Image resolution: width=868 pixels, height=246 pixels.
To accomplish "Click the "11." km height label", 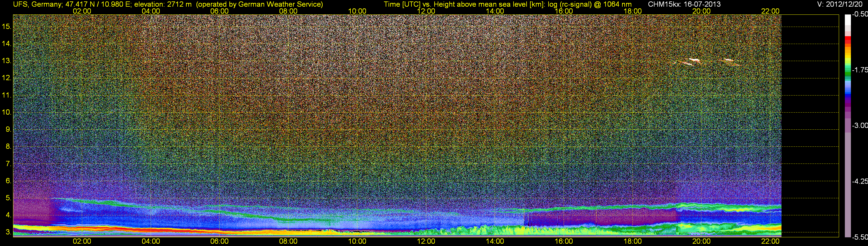I will (7, 95).
